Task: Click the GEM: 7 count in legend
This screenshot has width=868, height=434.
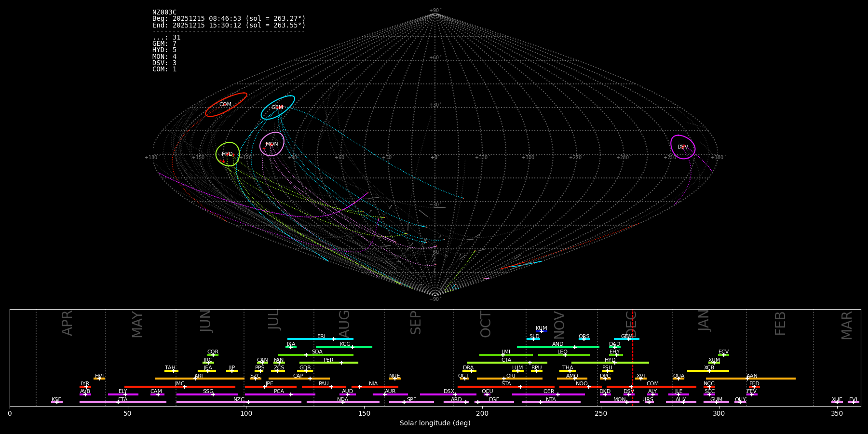Action: coord(164,44)
